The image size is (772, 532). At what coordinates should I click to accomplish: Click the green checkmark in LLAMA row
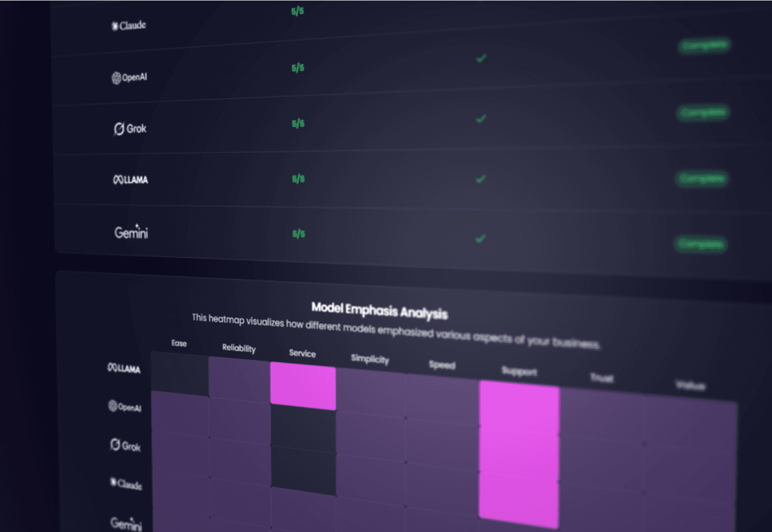tap(480, 179)
